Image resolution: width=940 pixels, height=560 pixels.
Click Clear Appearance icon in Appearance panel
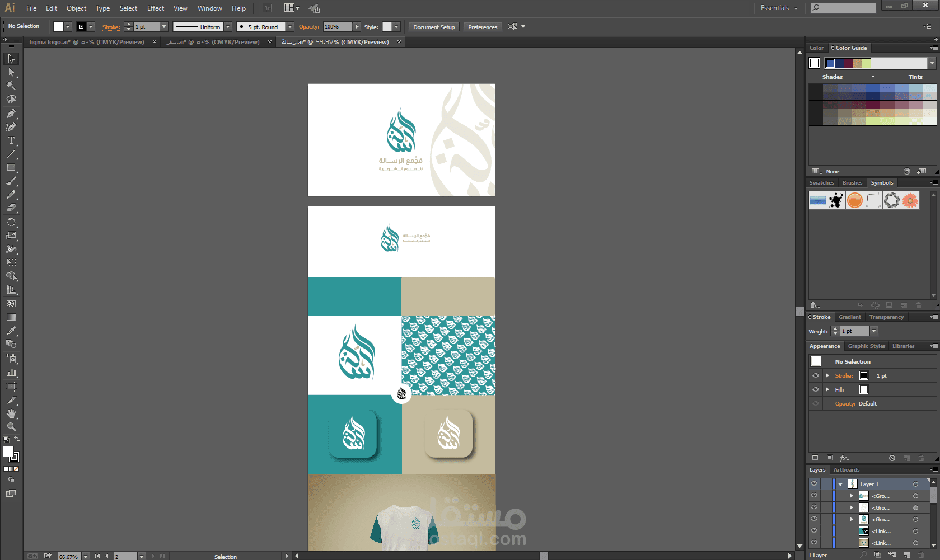[x=892, y=458]
